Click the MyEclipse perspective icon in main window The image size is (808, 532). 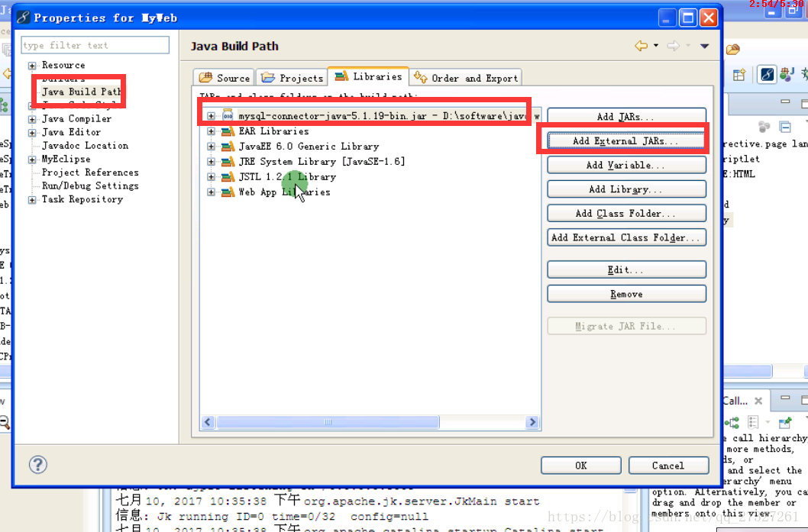[x=767, y=75]
